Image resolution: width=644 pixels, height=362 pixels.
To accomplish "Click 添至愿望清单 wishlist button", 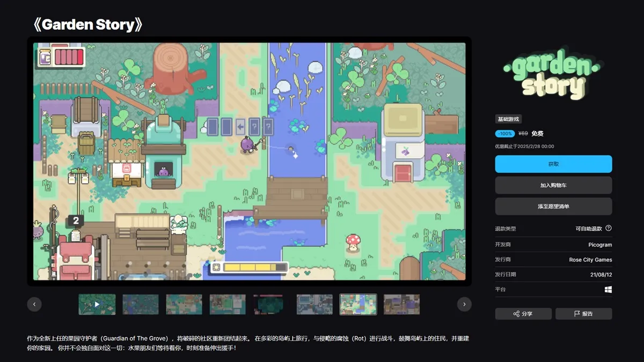I will (x=553, y=206).
